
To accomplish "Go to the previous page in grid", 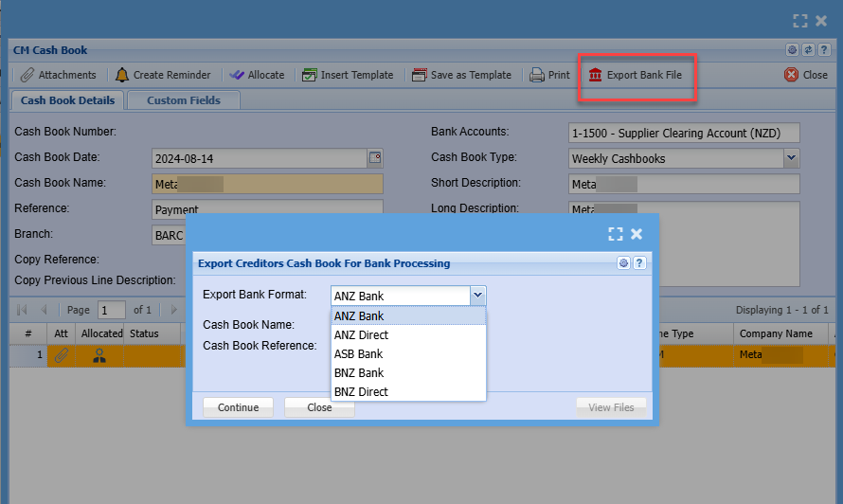I will coord(45,310).
